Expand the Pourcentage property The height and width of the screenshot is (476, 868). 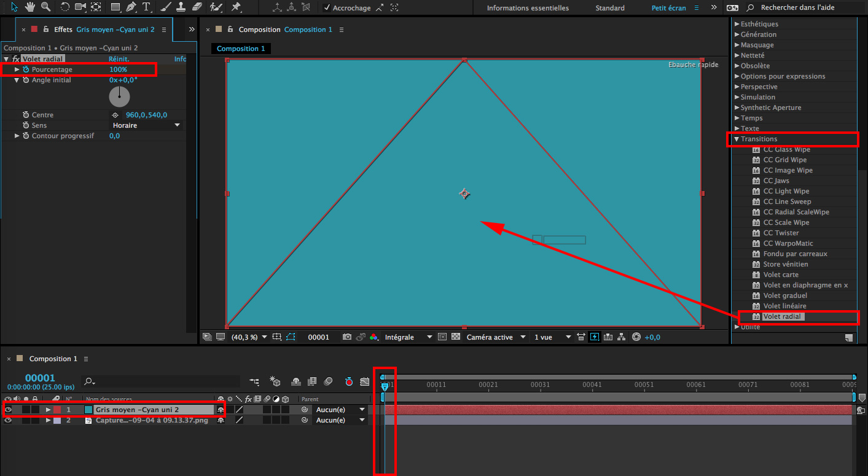[17, 69]
